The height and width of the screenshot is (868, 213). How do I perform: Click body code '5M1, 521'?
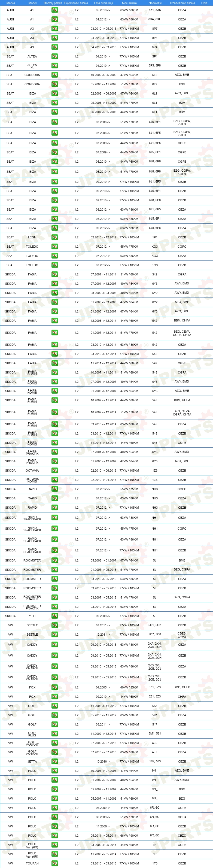coord(155,734)
